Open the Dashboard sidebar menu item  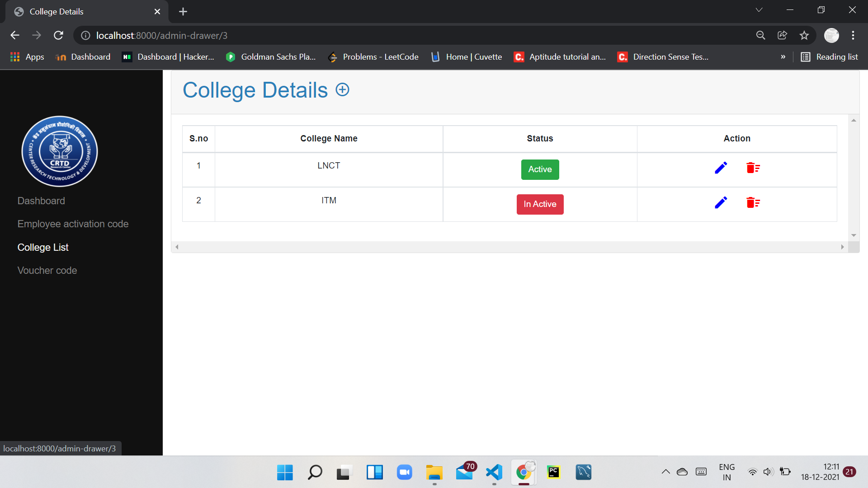pyautogui.click(x=41, y=201)
